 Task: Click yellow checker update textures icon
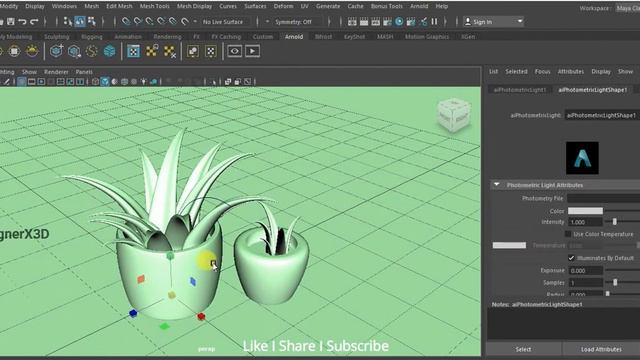pyautogui.click(x=152, y=51)
